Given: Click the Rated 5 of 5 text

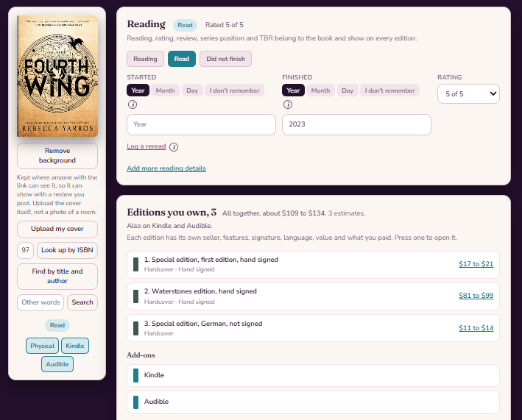Looking at the screenshot, I should (x=225, y=25).
